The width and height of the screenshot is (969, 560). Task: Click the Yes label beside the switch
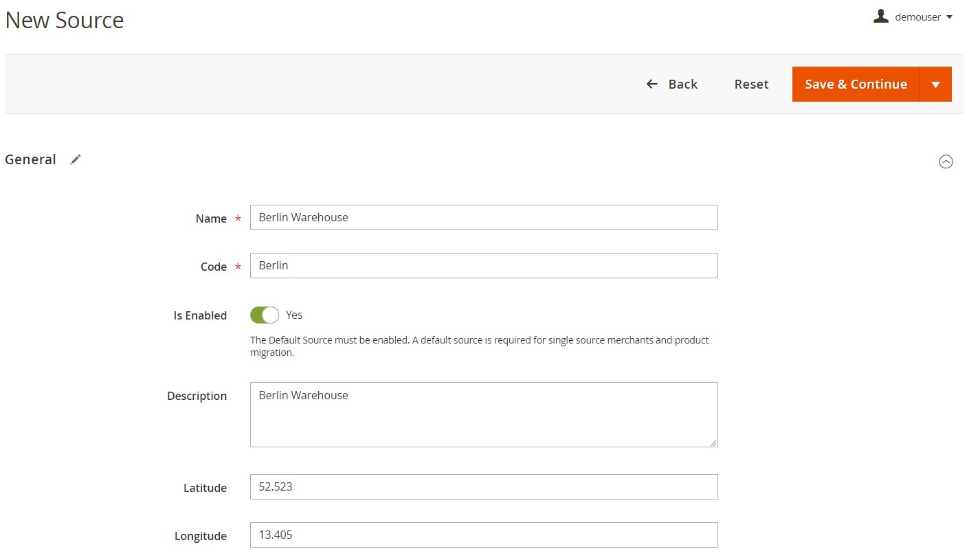click(294, 315)
